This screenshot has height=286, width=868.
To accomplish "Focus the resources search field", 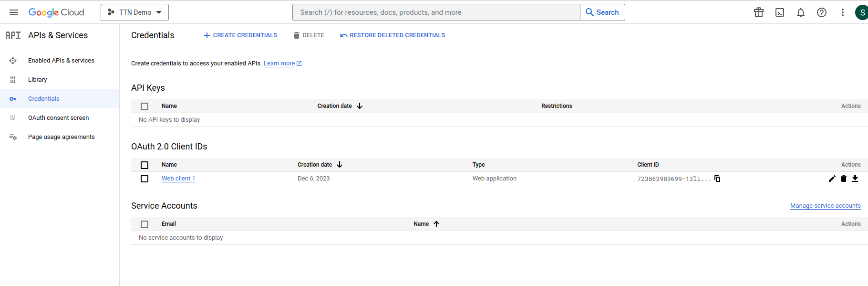I will tap(436, 12).
